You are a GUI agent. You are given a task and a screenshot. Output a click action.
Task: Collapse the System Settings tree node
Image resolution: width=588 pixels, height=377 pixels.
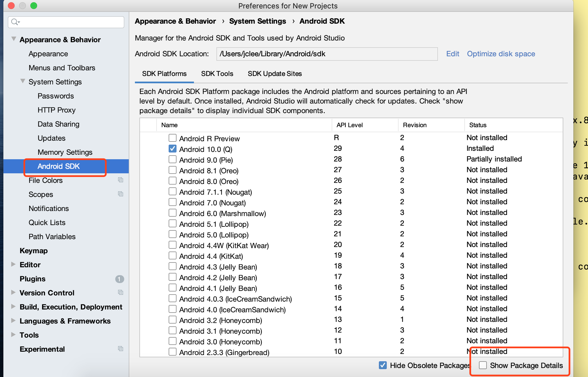click(23, 81)
